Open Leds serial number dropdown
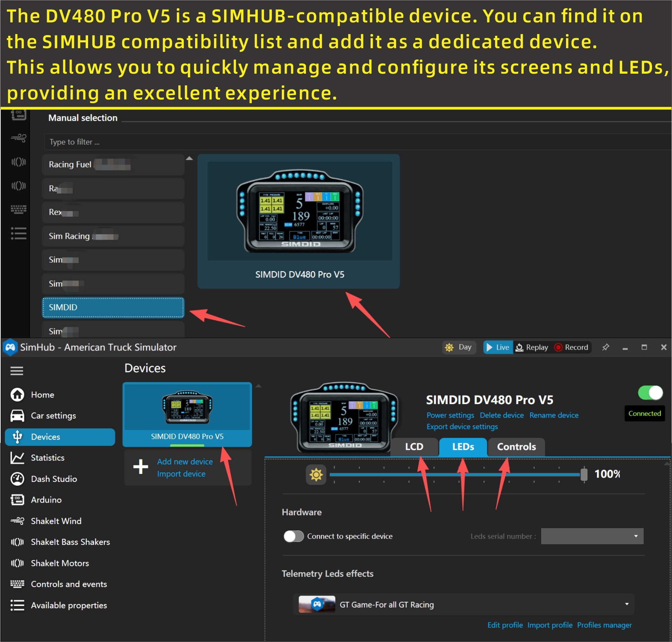The height and width of the screenshot is (642, 672). point(592,536)
